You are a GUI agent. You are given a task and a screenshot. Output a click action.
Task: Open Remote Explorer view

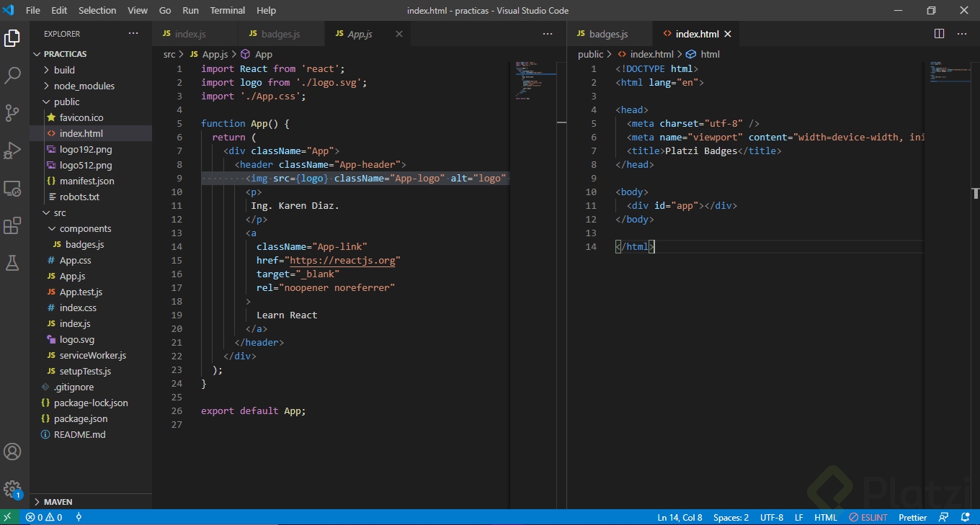click(13, 188)
